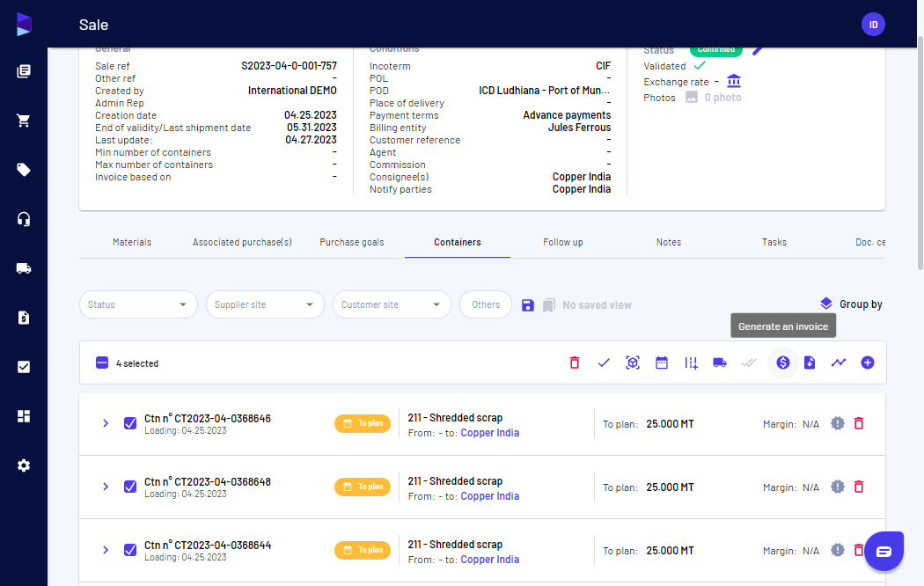The height and width of the screenshot is (586, 924).
Task: Switch to the Follow up tab
Action: 563,242
